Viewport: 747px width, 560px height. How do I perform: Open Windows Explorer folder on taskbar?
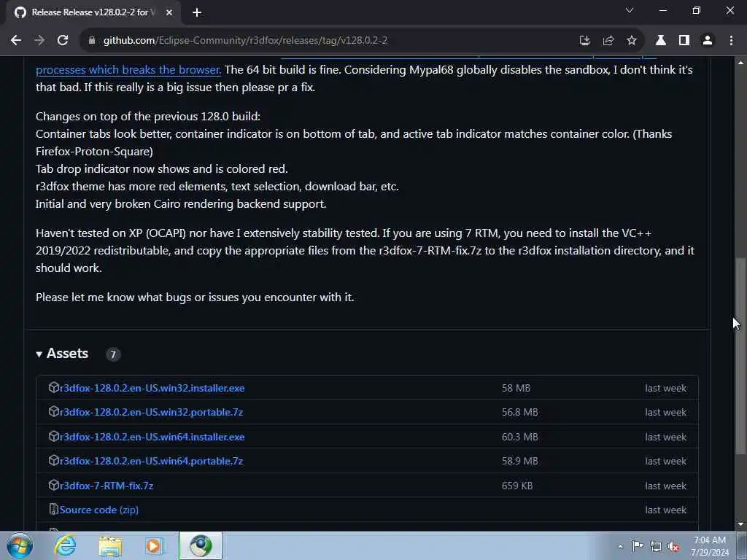(x=110, y=545)
